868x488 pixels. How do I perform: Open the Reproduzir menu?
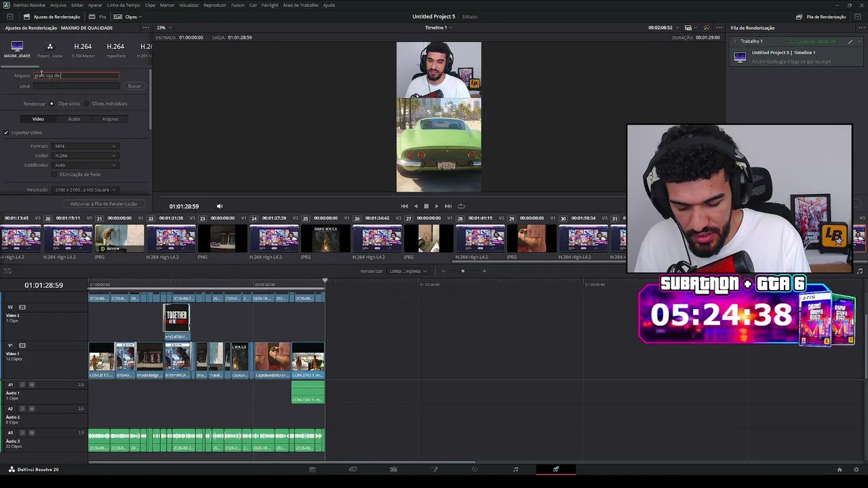click(x=215, y=5)
